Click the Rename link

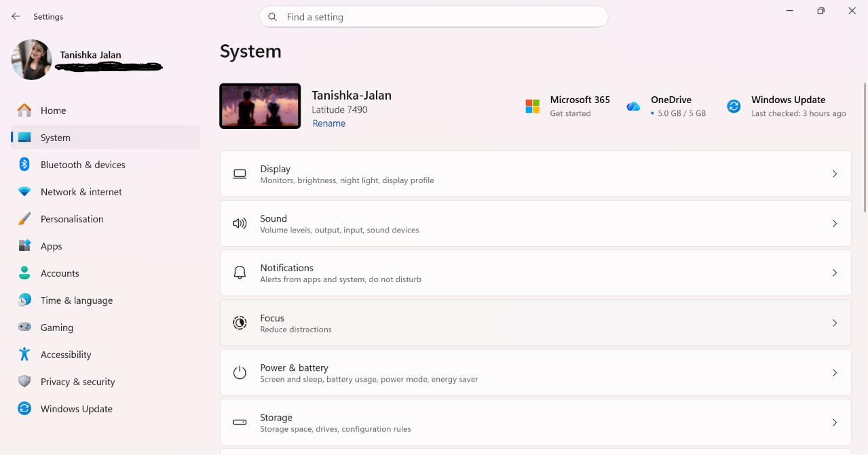(x=329, y=123)
